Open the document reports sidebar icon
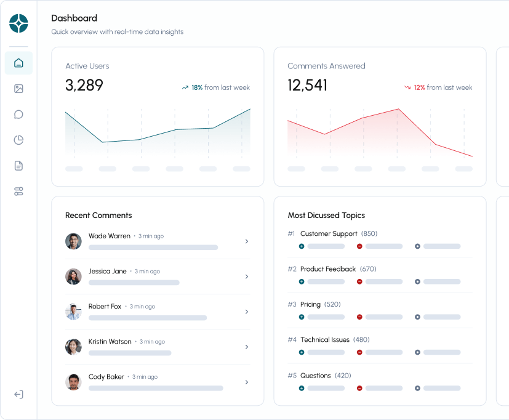The height and width of the screenshot is (420, 509). [18, 166]
